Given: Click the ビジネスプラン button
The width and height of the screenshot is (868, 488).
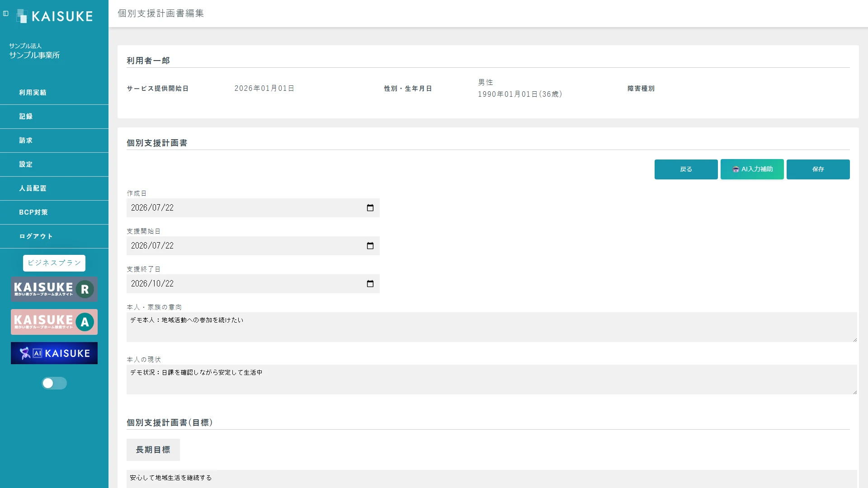Looking at the screenshot, I should tap(54, 263).
